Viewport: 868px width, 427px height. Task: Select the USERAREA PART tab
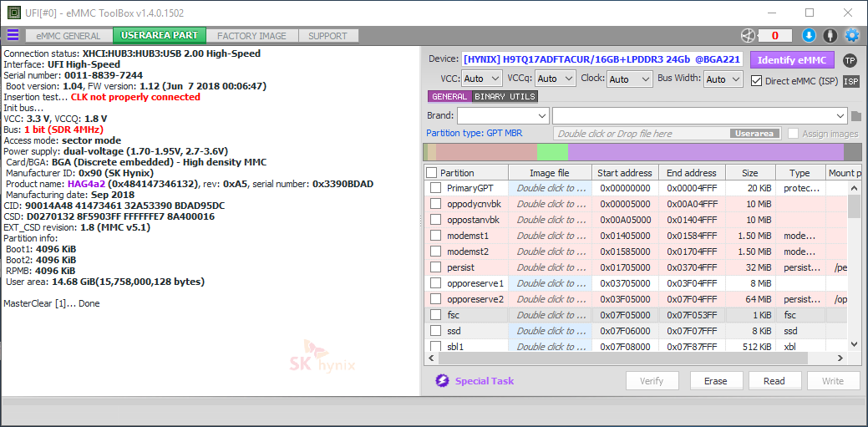pyautogui.click(x=160, y=35)
